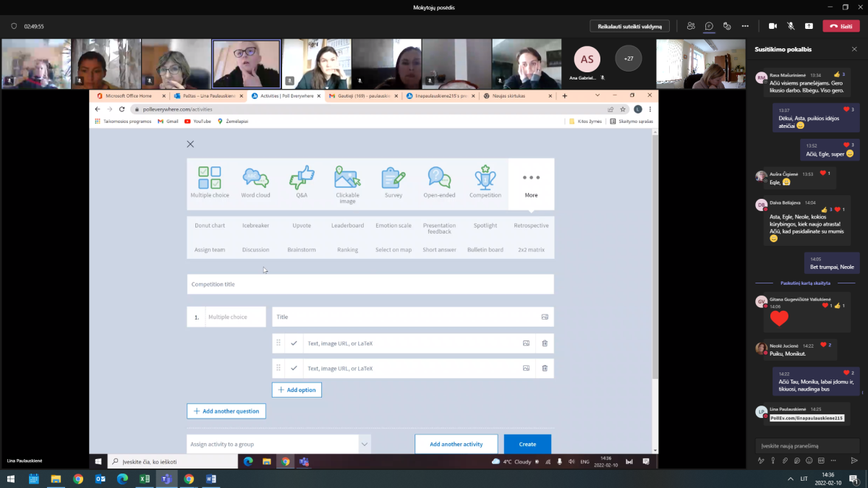The width and height of the screenshot is (868, 488).
Task: Choose Bulletin board activity
Action: coord(485,250)
